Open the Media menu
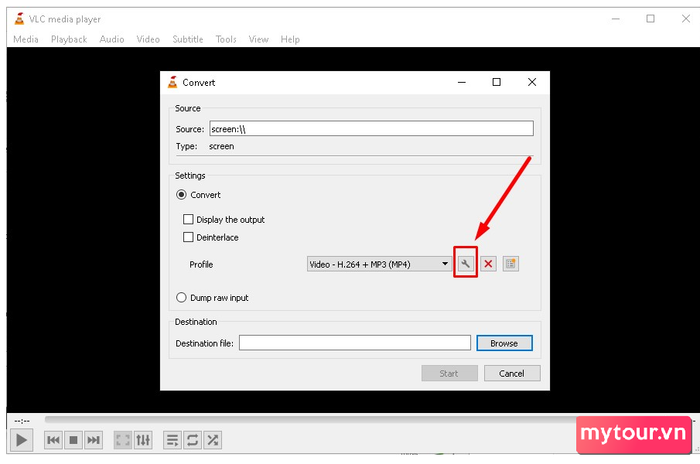Screen dimensions: 700x464 click(26, 39)
